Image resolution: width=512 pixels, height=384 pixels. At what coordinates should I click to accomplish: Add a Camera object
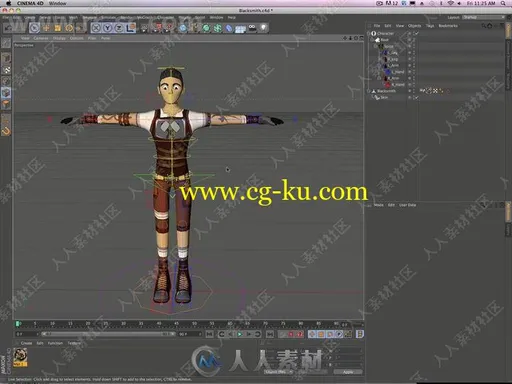(252, 28)
